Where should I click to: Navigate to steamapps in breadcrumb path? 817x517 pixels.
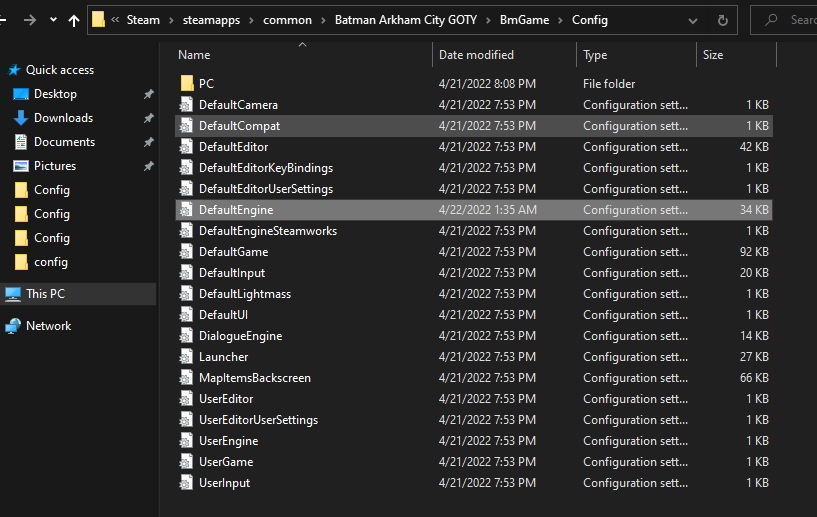pyautogui.click(x=211, y=20)
